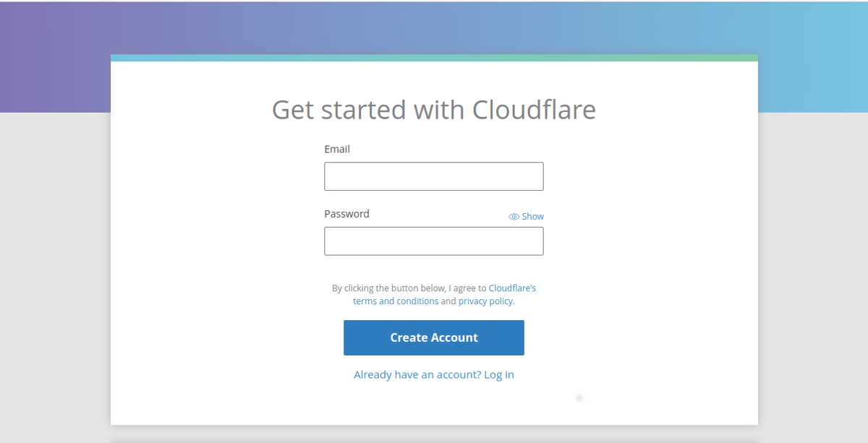This screenshot has width=868, height=443.
Task: Follow the Already have an account? Log In link
Action: click(x=434, y=374)
